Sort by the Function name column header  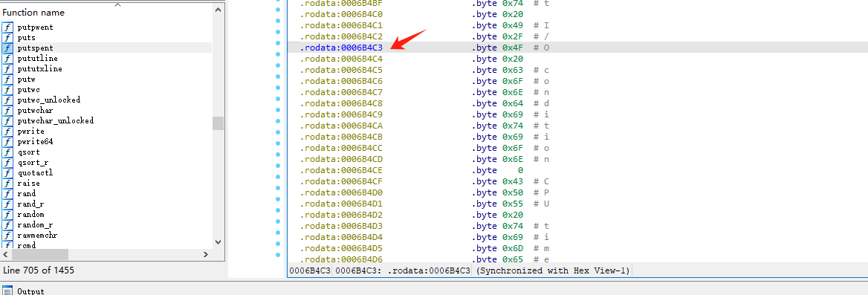33,12
